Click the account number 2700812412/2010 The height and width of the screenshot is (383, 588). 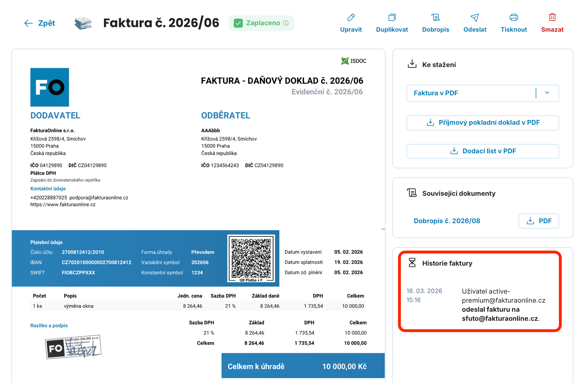pos(83,252)
